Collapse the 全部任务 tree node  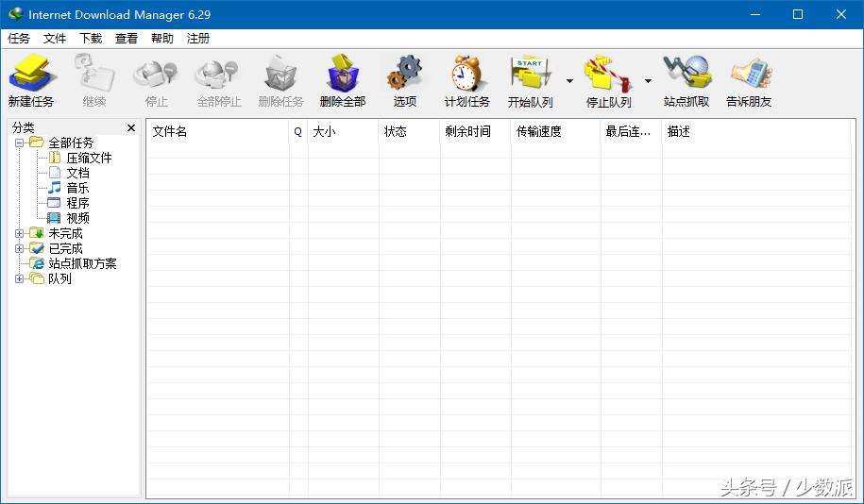coord(20,143)
